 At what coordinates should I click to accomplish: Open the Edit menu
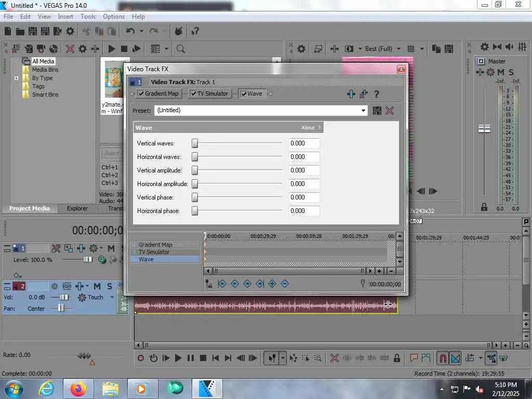click(x=25, y=16)
